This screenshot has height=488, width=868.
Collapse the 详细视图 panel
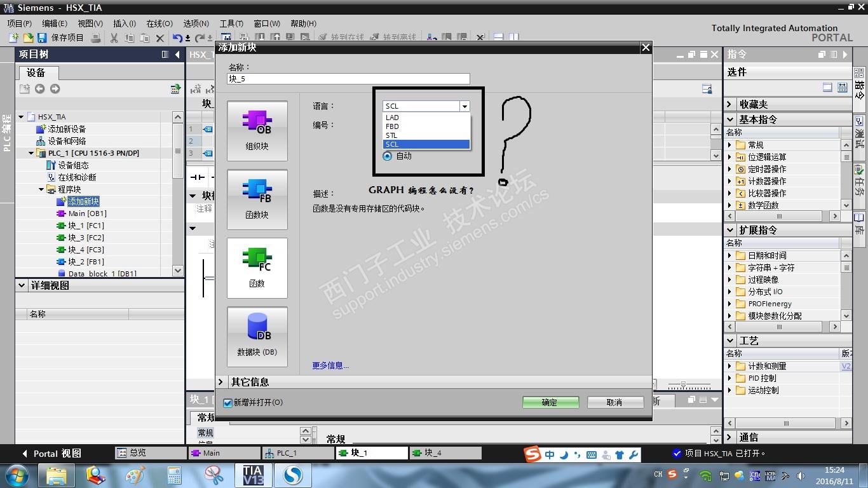[22, 286]
